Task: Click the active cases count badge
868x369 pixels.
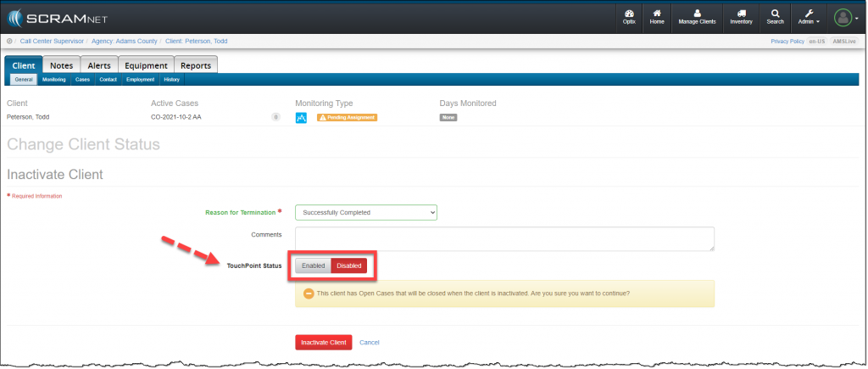Action: (275, 117)
